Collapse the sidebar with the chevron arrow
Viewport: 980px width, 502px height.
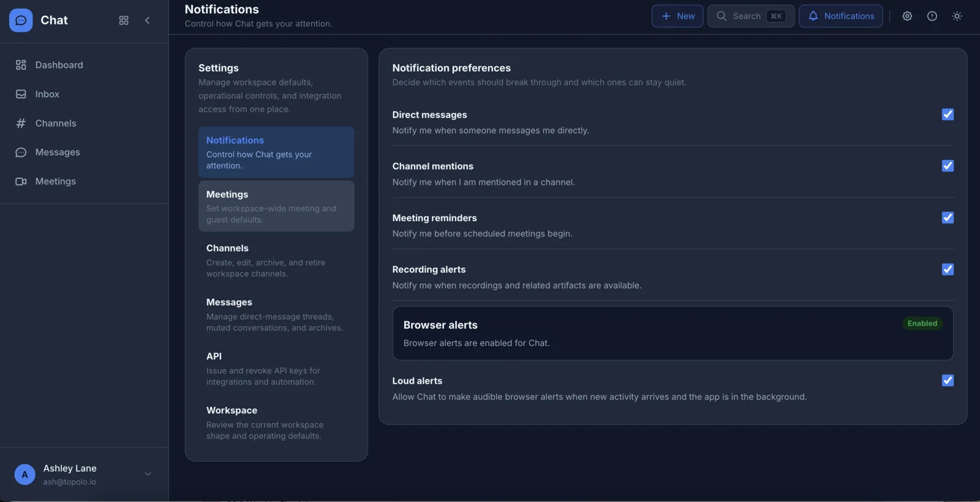pos(147,20)
